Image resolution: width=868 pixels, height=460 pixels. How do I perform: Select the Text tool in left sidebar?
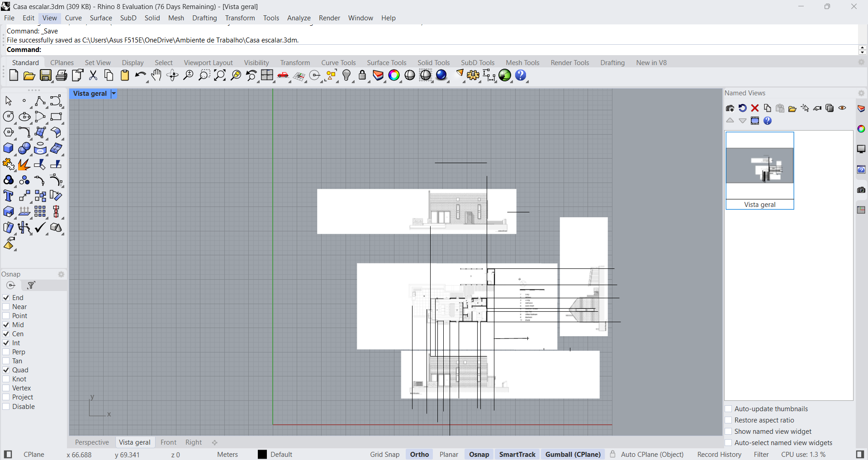[x=8, y=196]
